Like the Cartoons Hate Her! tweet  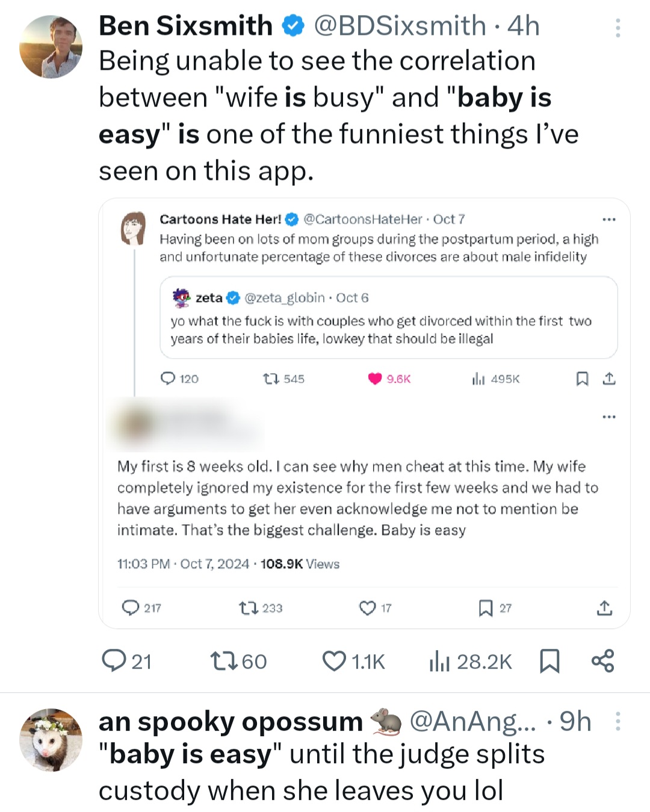[x=375, y=379]
